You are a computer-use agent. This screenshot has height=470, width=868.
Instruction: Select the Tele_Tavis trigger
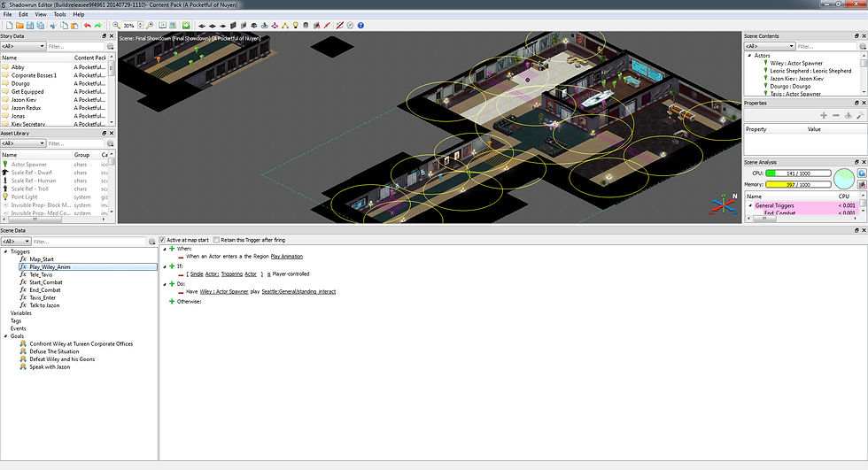point(41,274)
